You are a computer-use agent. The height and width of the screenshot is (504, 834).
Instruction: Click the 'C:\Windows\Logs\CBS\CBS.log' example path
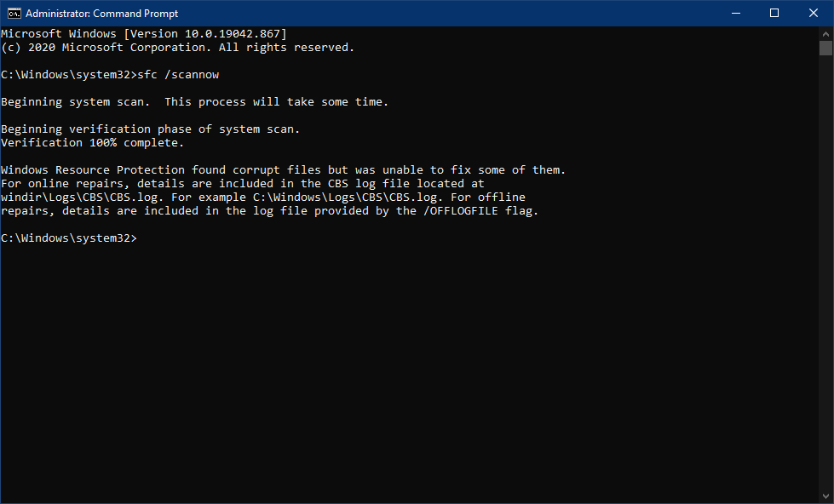coord(345,198)
